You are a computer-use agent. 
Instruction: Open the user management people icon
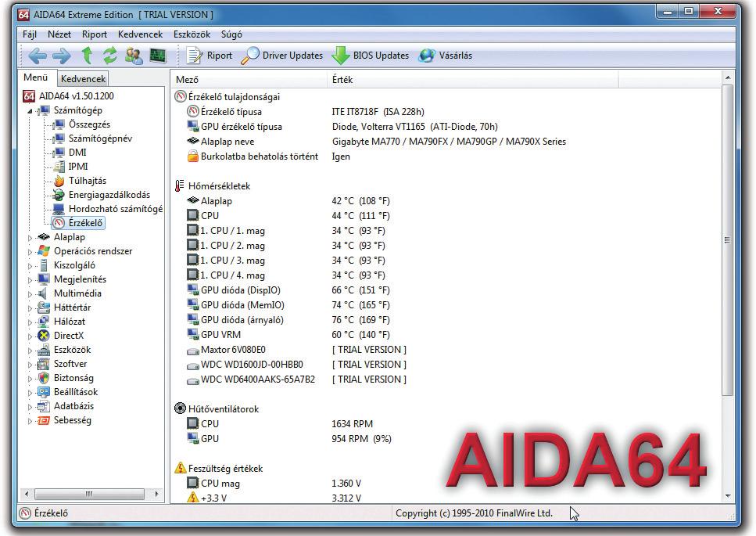coord(134,56)
